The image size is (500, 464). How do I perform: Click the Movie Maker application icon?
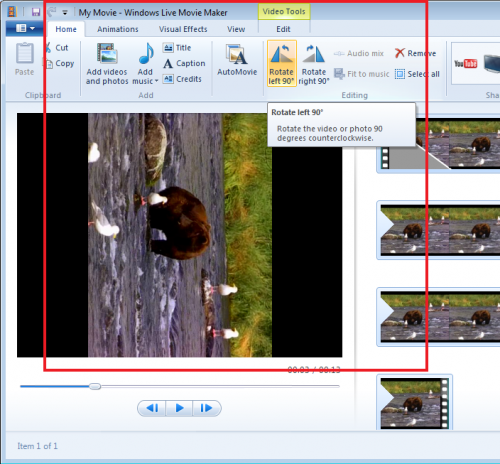(12, 12)
